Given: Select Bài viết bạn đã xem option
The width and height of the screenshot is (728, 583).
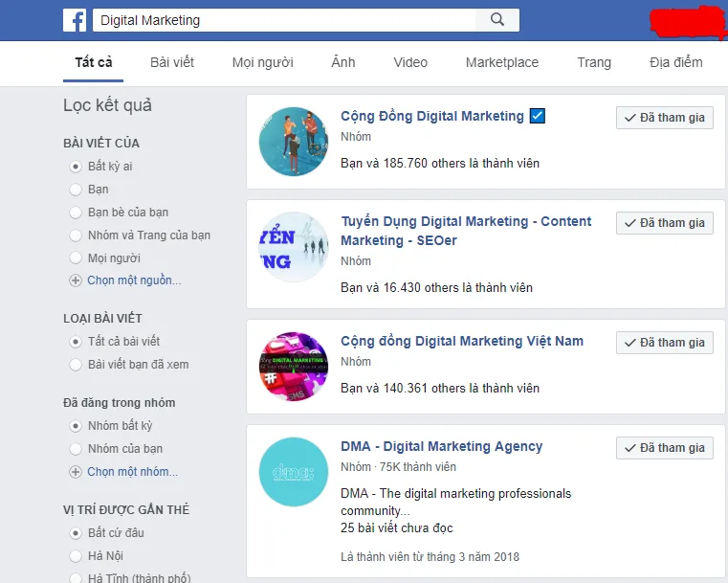Looking at the screenshot, I should click(76, 365).
